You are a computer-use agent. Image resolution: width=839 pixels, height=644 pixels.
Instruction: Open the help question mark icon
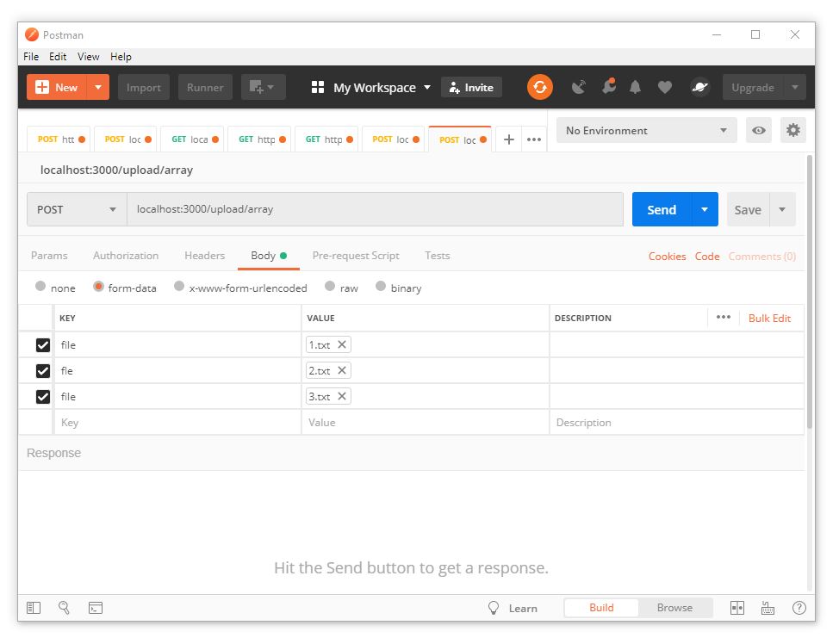point(799,608)
